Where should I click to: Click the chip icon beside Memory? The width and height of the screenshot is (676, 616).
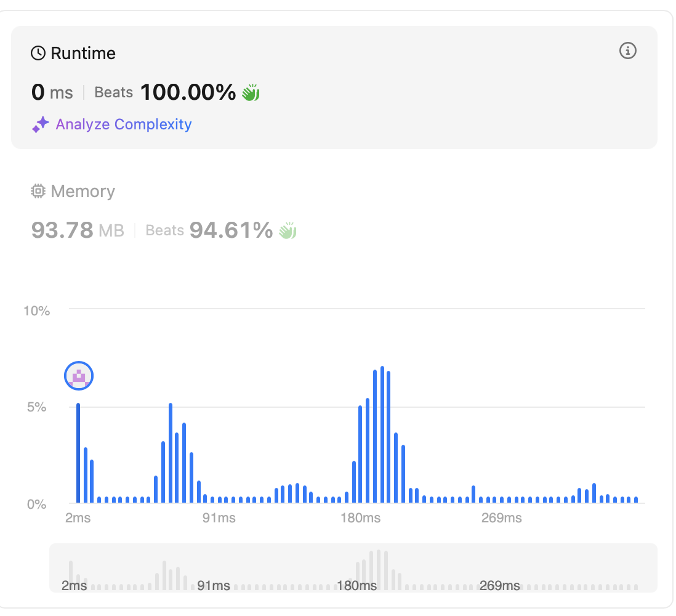click(x=38, y=192)
